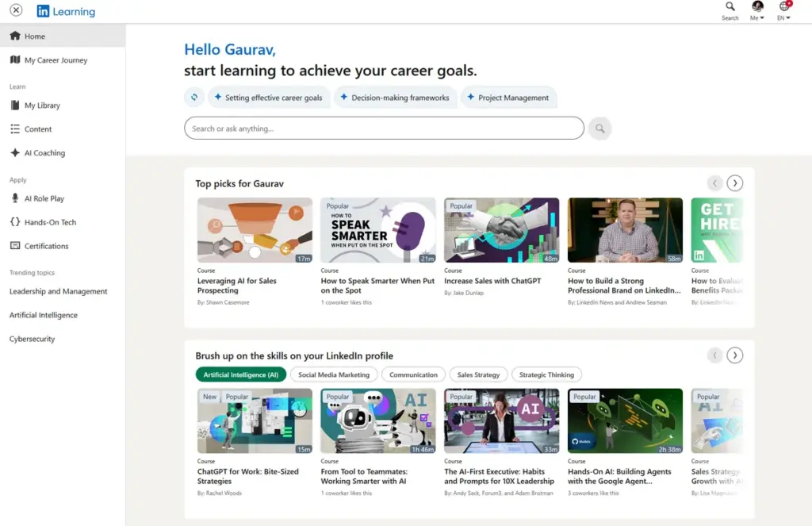Select the Sales Strategy skill pill
This screenshot has width=812, height=526.
coord(478,374)
